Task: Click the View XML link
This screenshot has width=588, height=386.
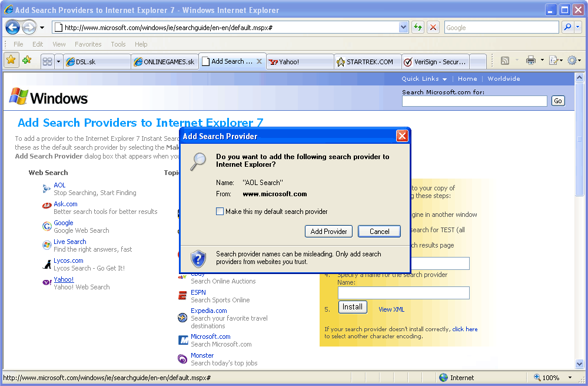Action: click(x=391, y=309)
